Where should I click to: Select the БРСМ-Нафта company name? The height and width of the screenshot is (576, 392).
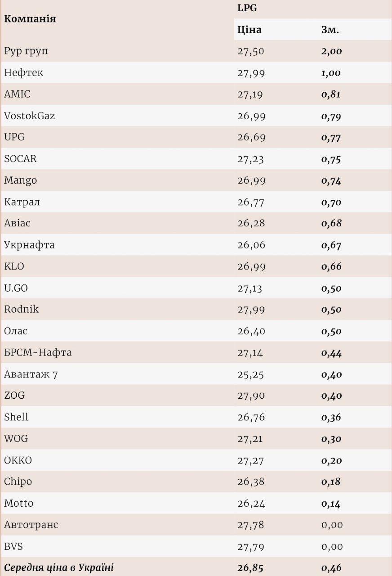pyautogui.click(x=38, y=353)
